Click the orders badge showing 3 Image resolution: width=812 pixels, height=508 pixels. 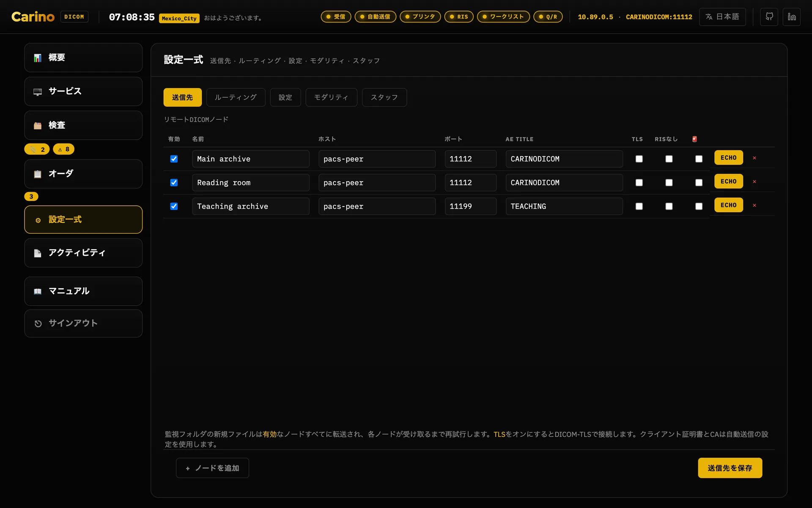click(31, 196)
